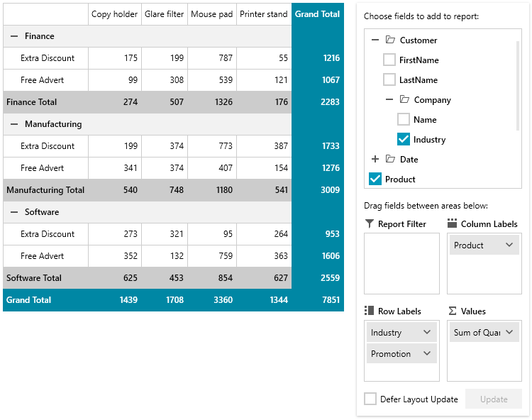Click the Company folder icon
532x420 pixels.
coord(404,100)
